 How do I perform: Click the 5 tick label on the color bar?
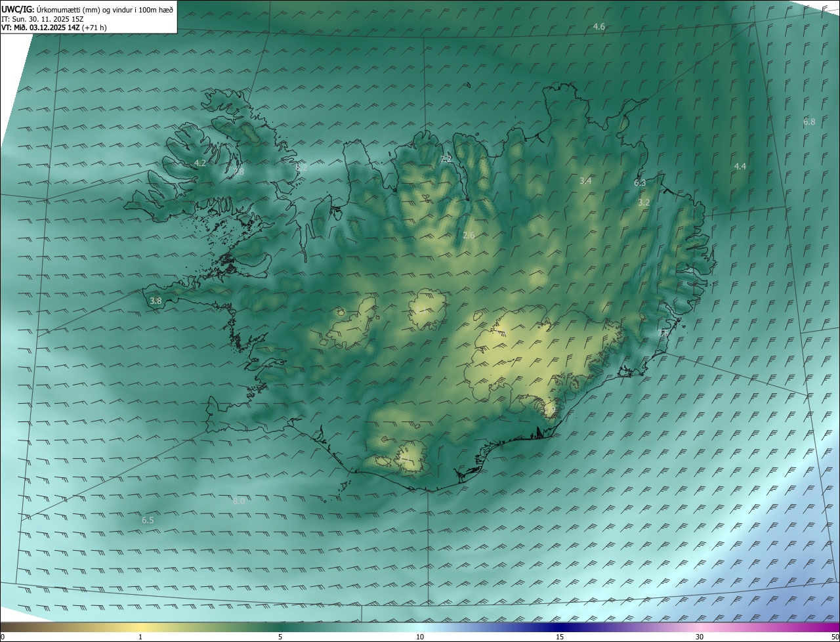click(280, 637)
